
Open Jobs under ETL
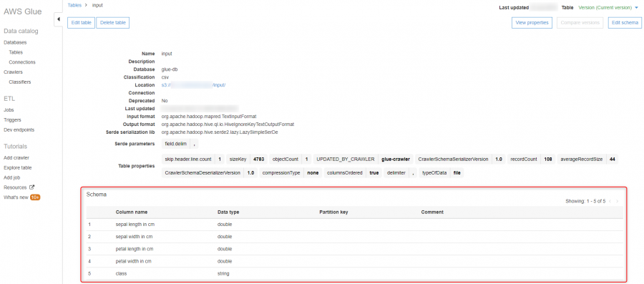click(9, 110)
